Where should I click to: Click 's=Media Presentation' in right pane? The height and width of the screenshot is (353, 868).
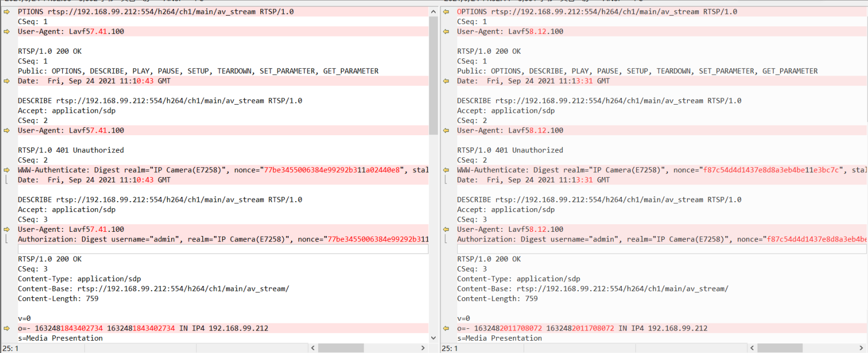click(x=499, y=338)
